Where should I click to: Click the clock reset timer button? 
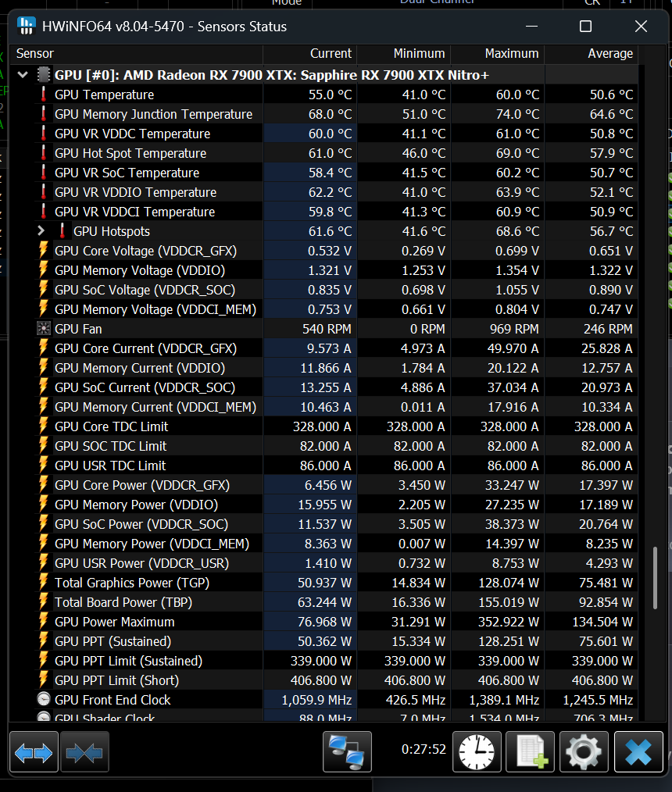click(x=477, y=752)
